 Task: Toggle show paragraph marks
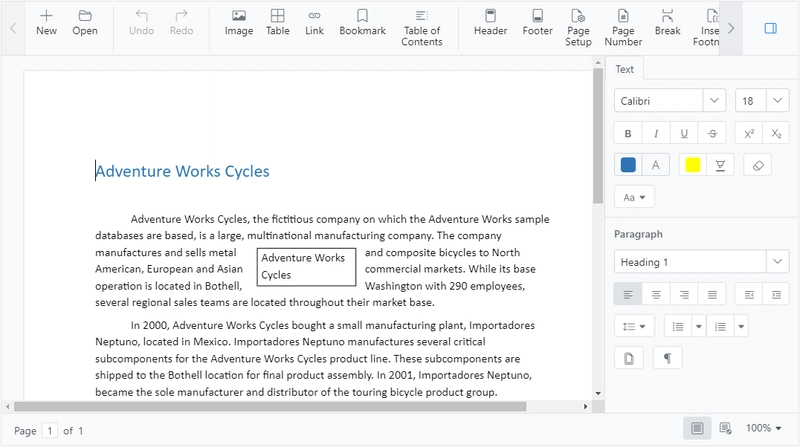(667, 358)
